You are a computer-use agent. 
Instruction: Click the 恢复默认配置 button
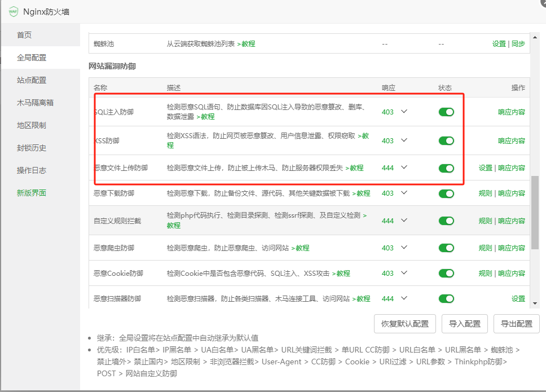point(404,324)
